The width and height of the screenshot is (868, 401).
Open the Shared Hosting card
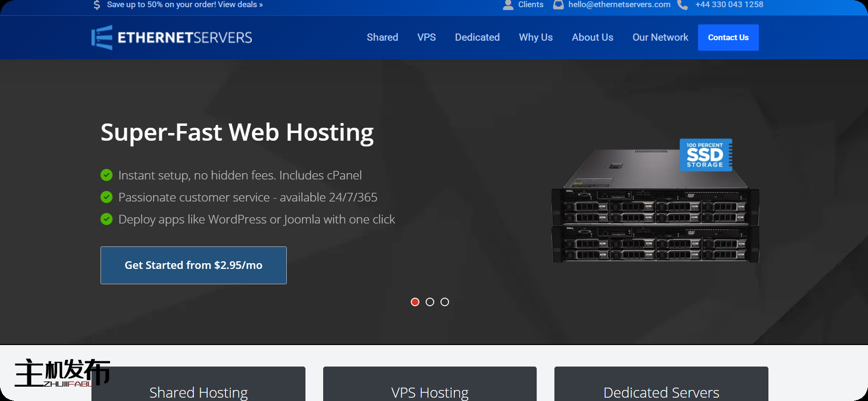click(x=198, y=384)
